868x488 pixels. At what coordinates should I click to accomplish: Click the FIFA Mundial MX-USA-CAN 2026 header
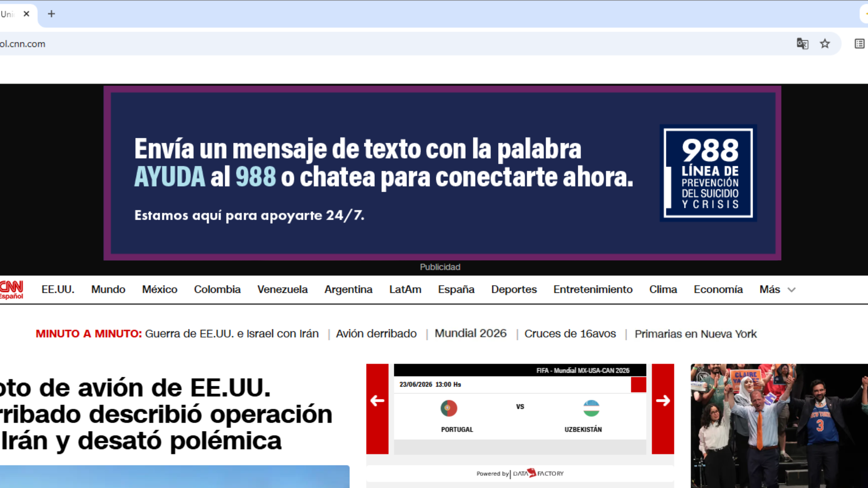583,371
